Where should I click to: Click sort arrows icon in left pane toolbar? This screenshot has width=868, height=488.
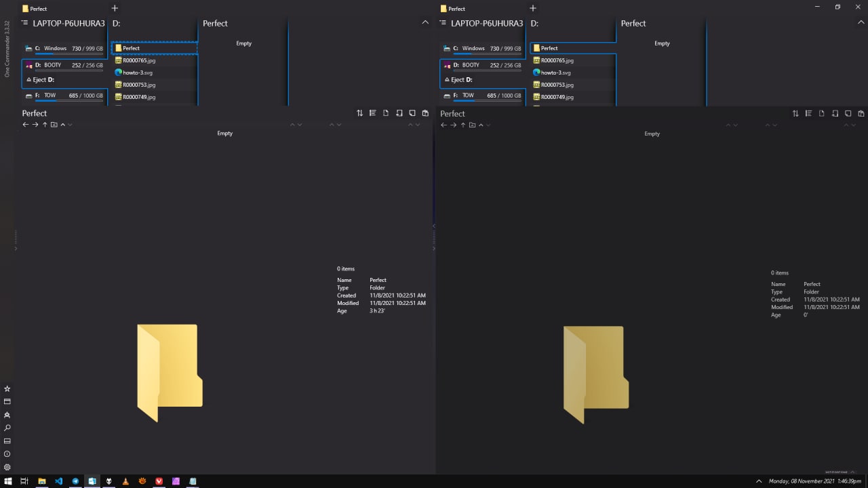point(359,113)
